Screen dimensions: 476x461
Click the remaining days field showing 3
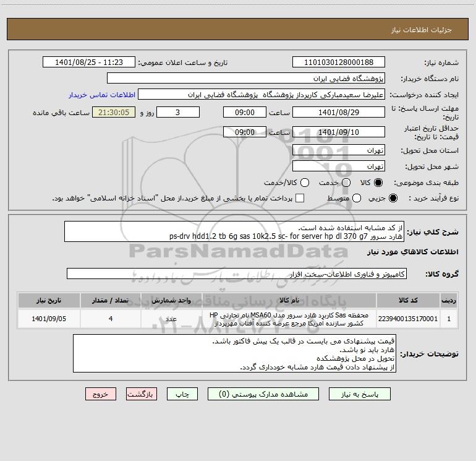tap(178, 112)
